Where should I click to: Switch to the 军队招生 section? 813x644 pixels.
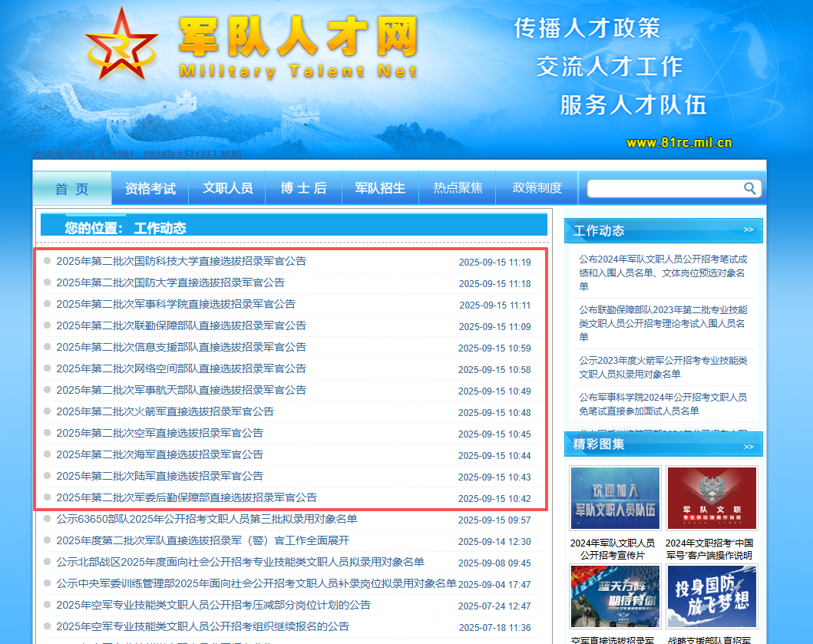pyautogui.click(x=380, y=188)
